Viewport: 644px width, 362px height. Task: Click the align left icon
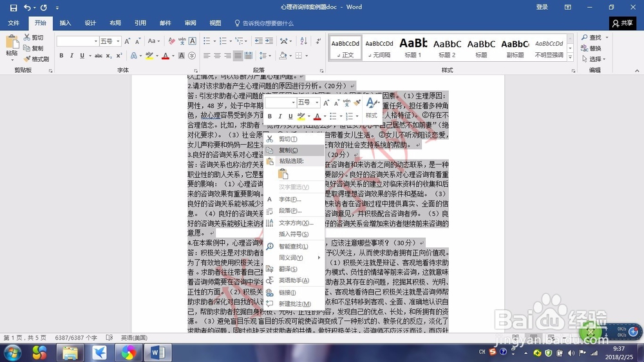pos(207,55)
